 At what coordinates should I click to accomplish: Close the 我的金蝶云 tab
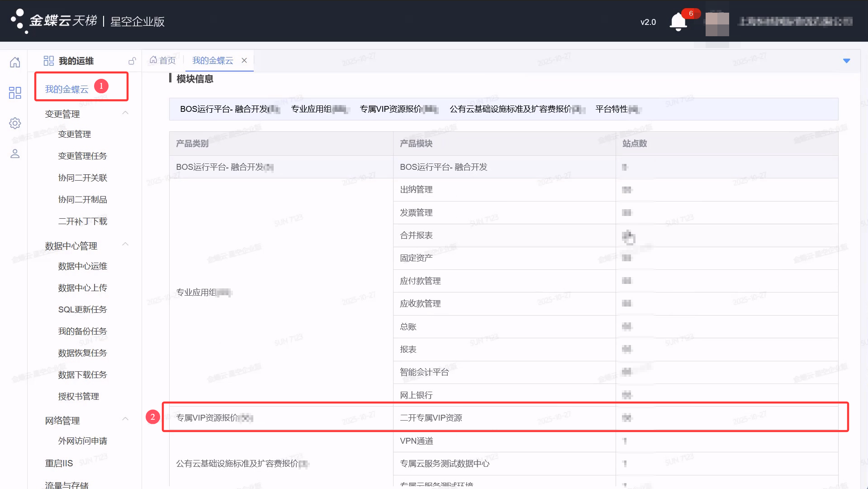pos(244,61)
